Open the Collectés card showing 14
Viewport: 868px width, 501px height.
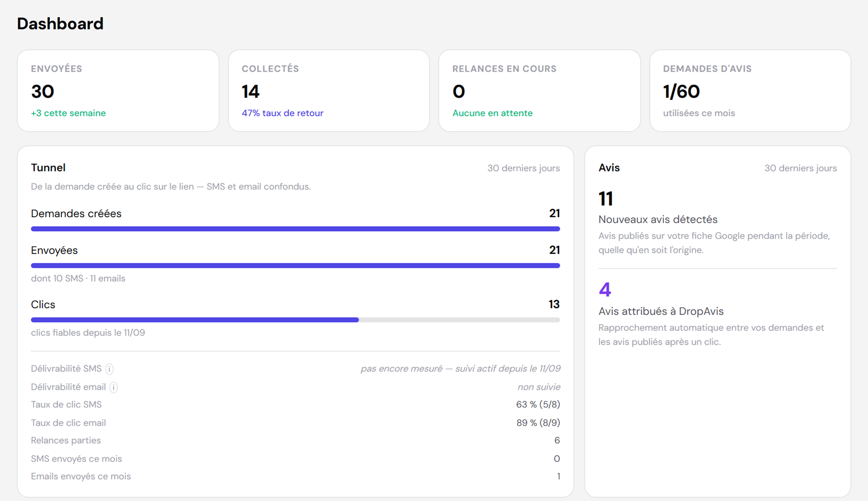[329, 91]
